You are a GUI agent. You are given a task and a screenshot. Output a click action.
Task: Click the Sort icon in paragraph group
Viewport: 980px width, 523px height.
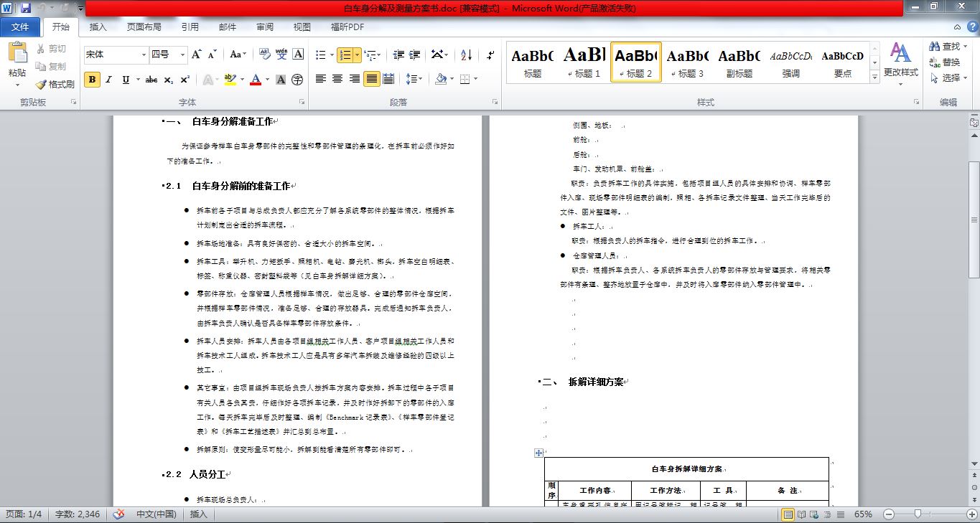tap(466, 55)
